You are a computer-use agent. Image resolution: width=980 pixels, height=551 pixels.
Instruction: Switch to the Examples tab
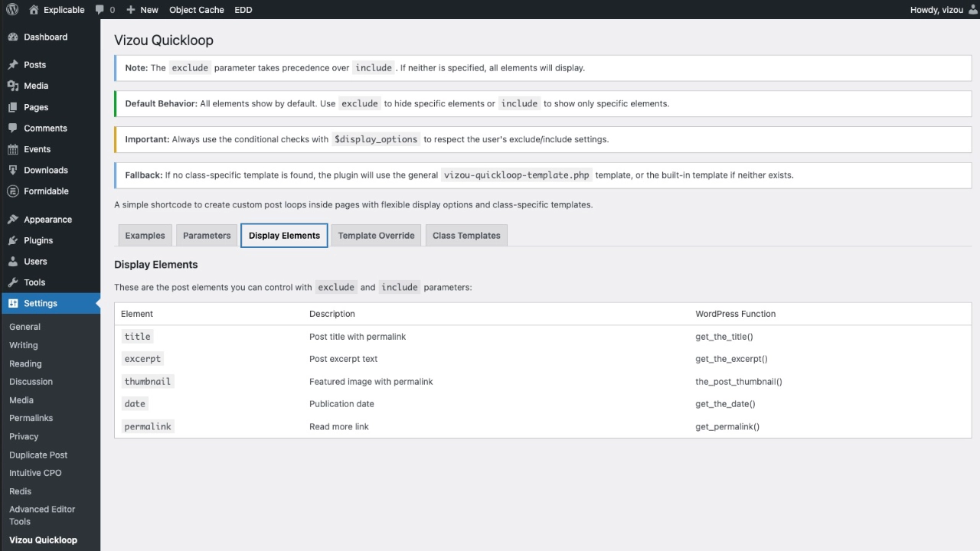tap(145, 236)
